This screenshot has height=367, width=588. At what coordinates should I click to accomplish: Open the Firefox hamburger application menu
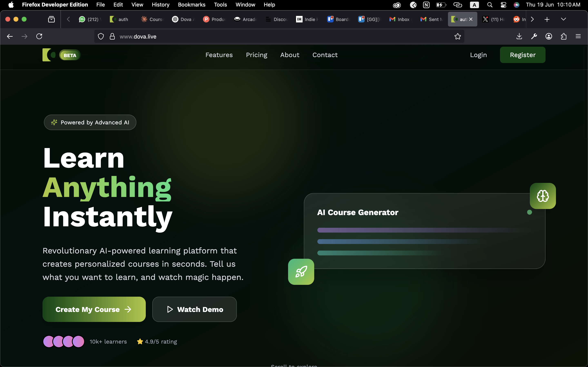578,36
